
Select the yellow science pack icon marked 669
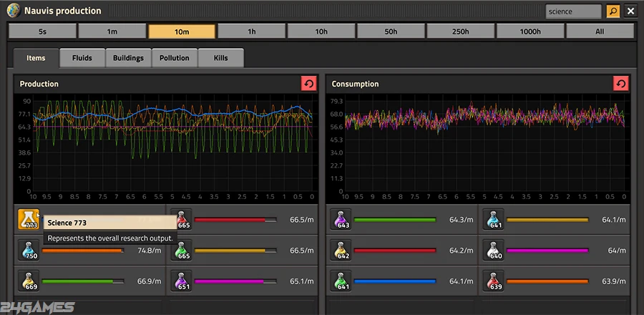29,281
